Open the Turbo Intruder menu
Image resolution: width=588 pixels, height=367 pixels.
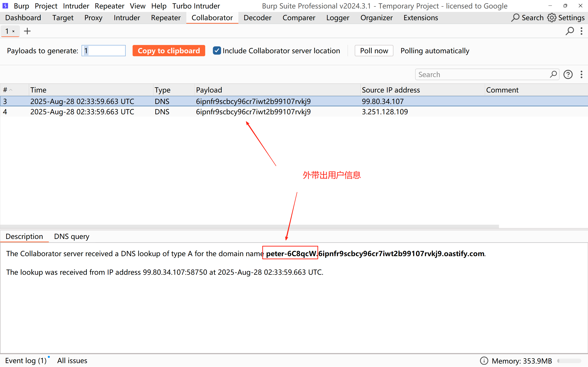[196, 6]
